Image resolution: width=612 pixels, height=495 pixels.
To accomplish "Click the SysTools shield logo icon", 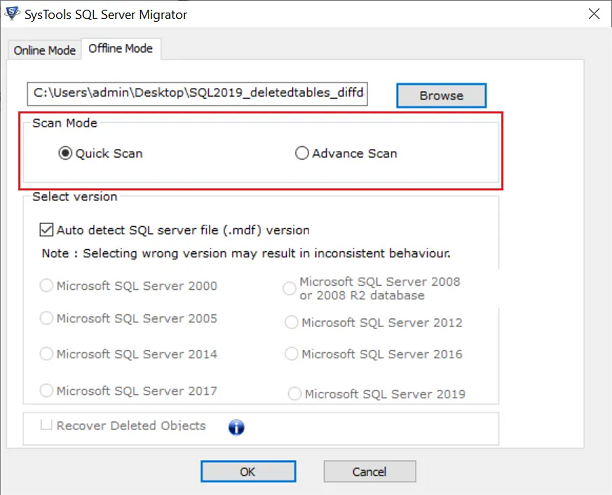I will point(12,12).
